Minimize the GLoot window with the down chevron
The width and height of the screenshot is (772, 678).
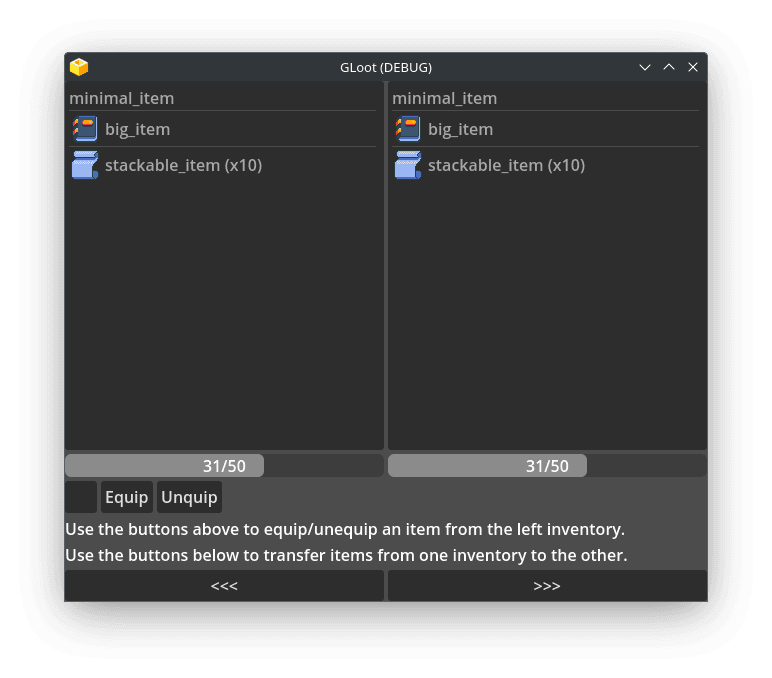(645, 67)
